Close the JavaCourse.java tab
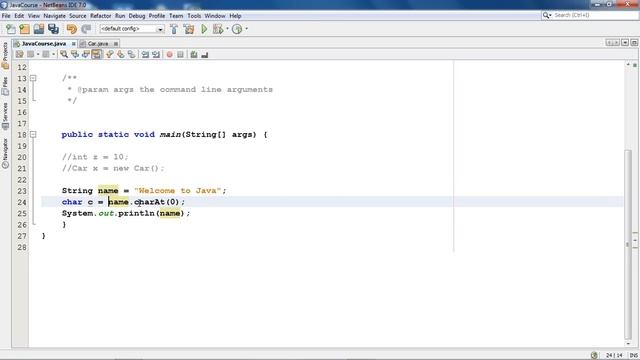The image size is (640, 360). [x=73, y=44]
